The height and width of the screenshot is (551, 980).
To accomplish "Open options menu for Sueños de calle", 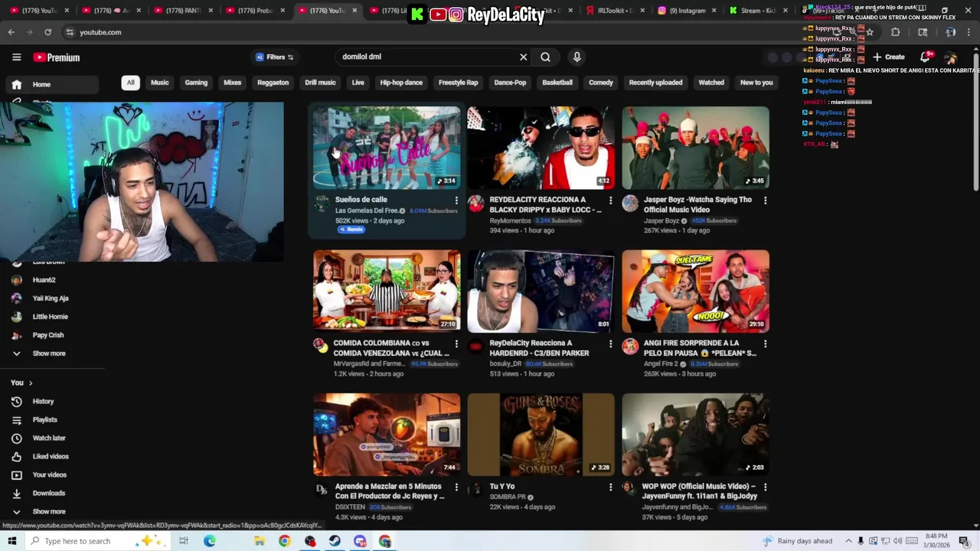I will [x=456, y=201].
